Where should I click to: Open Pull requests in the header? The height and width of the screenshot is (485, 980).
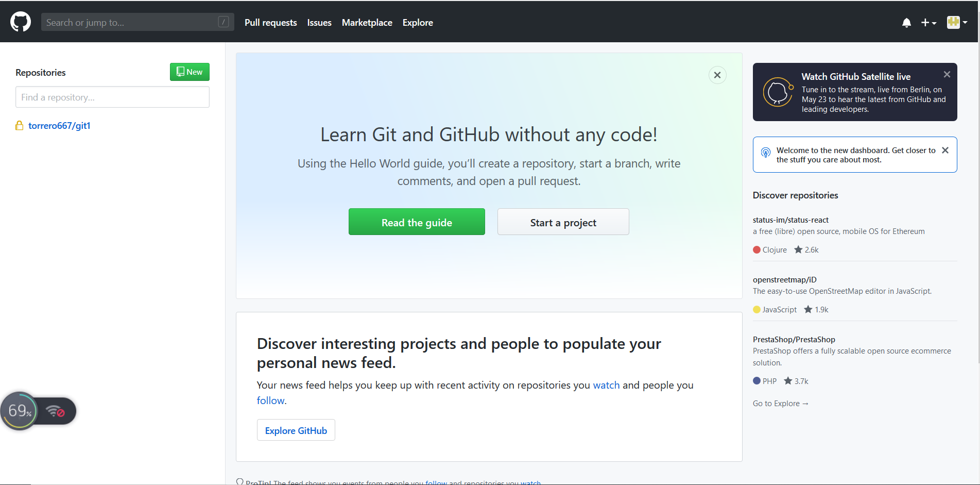[x=270, y=23]
